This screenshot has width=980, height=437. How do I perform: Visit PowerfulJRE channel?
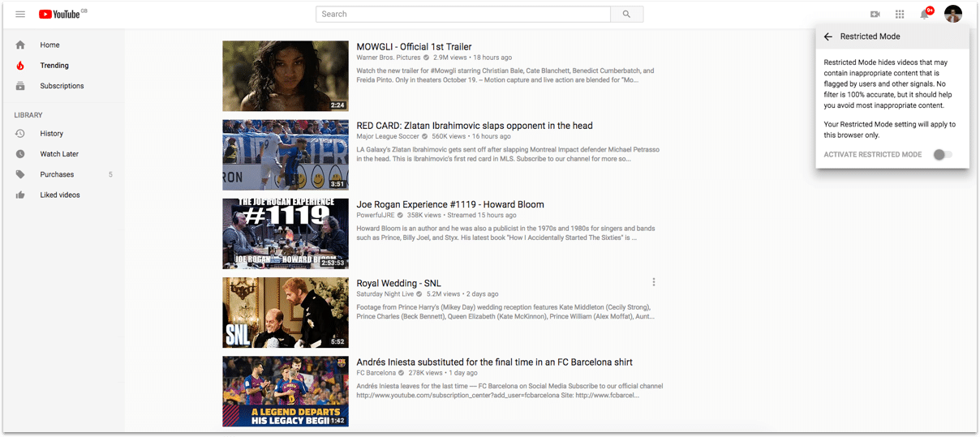376,215
